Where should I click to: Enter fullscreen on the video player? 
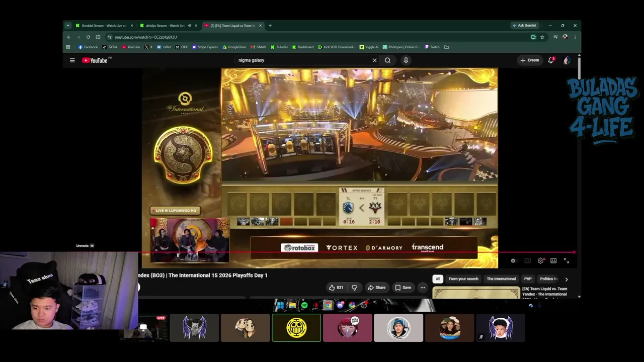pyautogui.click(x=567, y=261)
